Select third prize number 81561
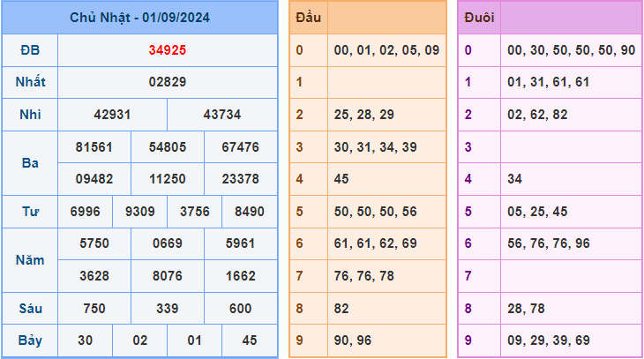 point(94,147)
